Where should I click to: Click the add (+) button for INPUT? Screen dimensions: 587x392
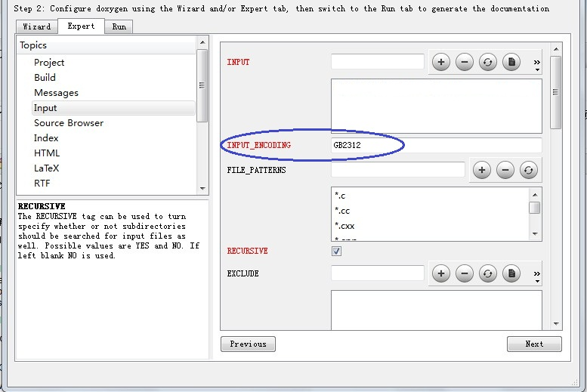pyautogui.click(x=441, y=63)
